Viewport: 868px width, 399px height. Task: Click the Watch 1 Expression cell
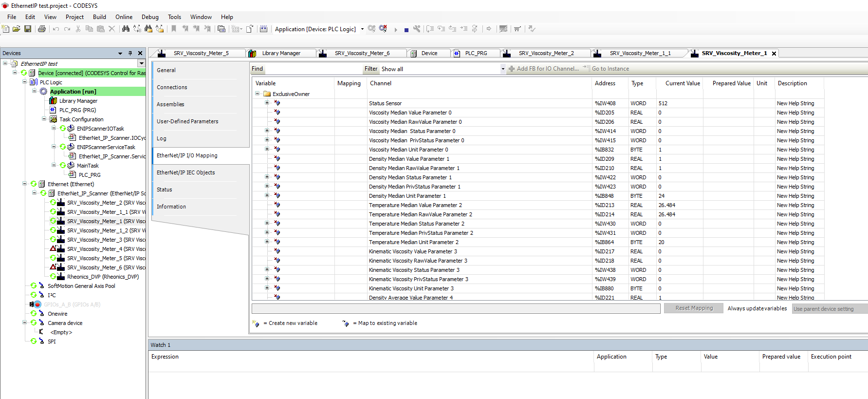click(x=371, y=368)
